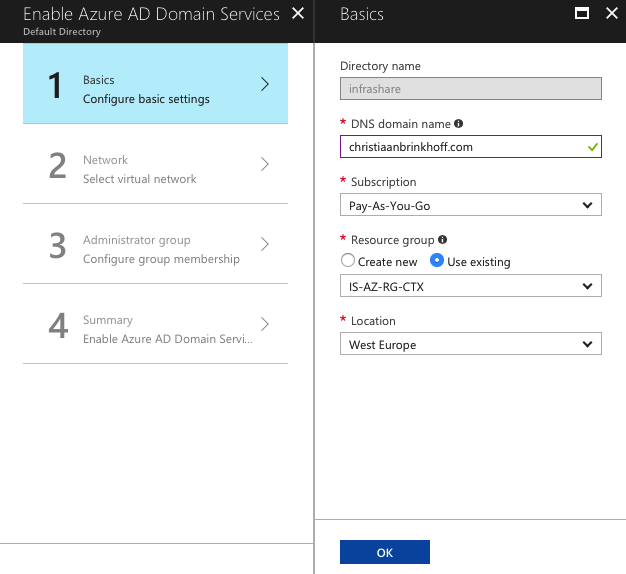Select the Use existing radio button
This screenshot has width=626, height=574.
(437, 260)
